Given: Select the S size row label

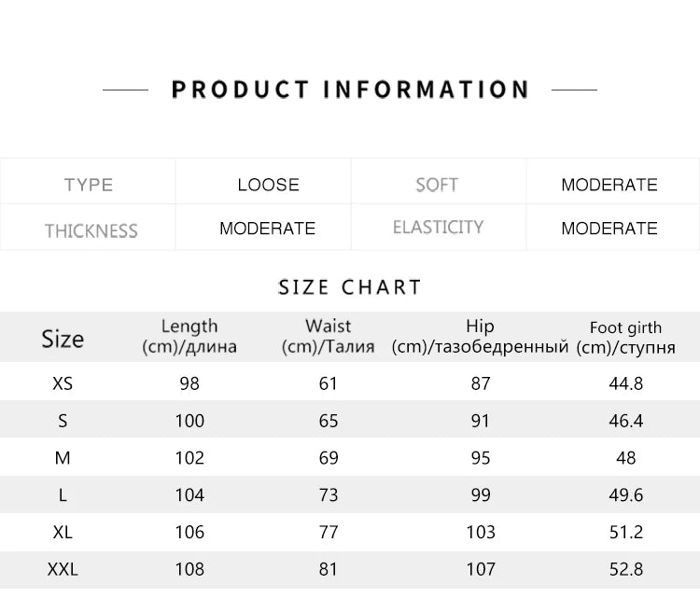Looking at the screenshot, I should point(63,421).
